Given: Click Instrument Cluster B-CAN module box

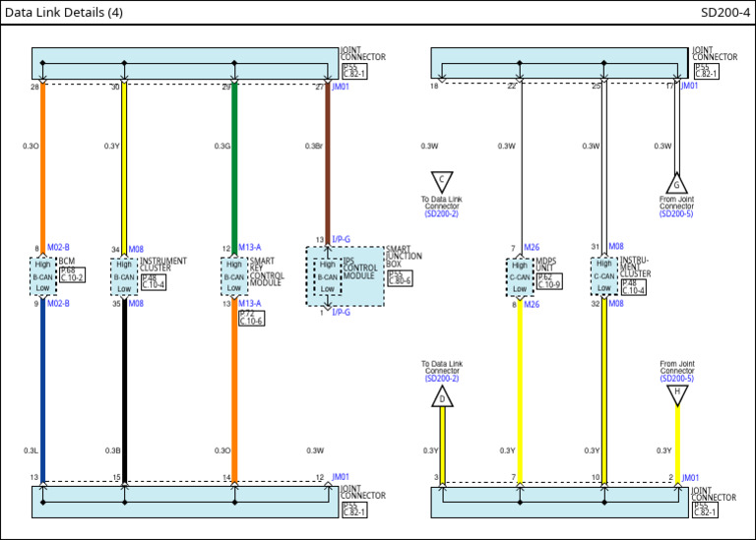Looking at the screenshot, I should point(124,276).
